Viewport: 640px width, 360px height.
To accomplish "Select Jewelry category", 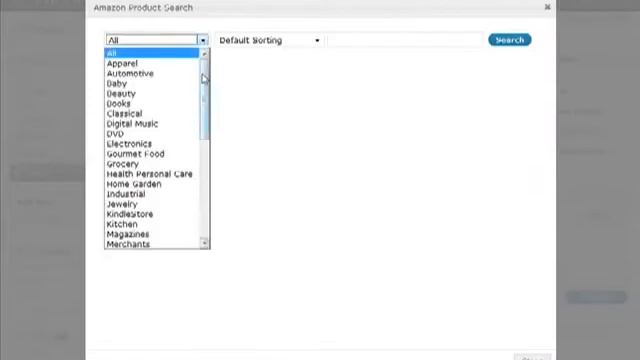I will (152, 204).
